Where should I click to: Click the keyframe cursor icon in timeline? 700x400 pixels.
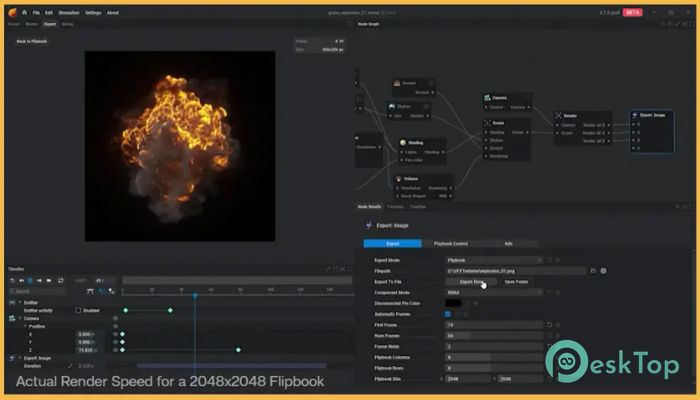[x=111, y=291]
